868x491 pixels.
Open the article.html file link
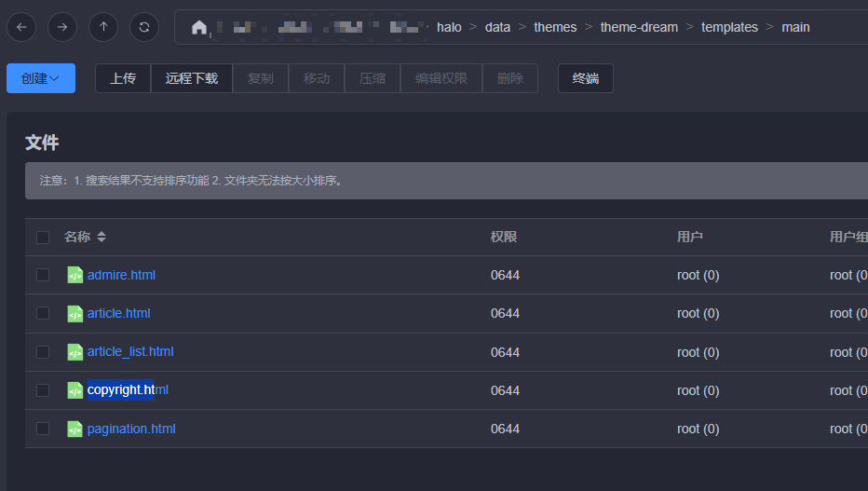click(x=118, y=313)
